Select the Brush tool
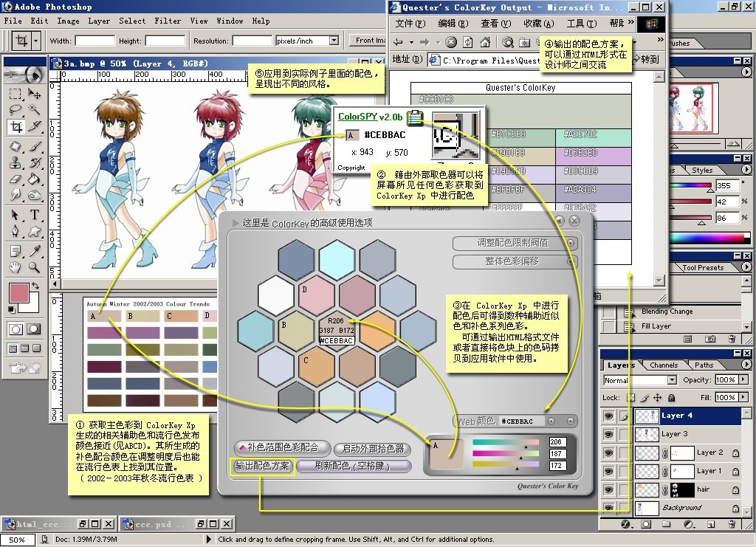Image resolution: width=756 pixels, height=547 pixels. coord(34,146)
